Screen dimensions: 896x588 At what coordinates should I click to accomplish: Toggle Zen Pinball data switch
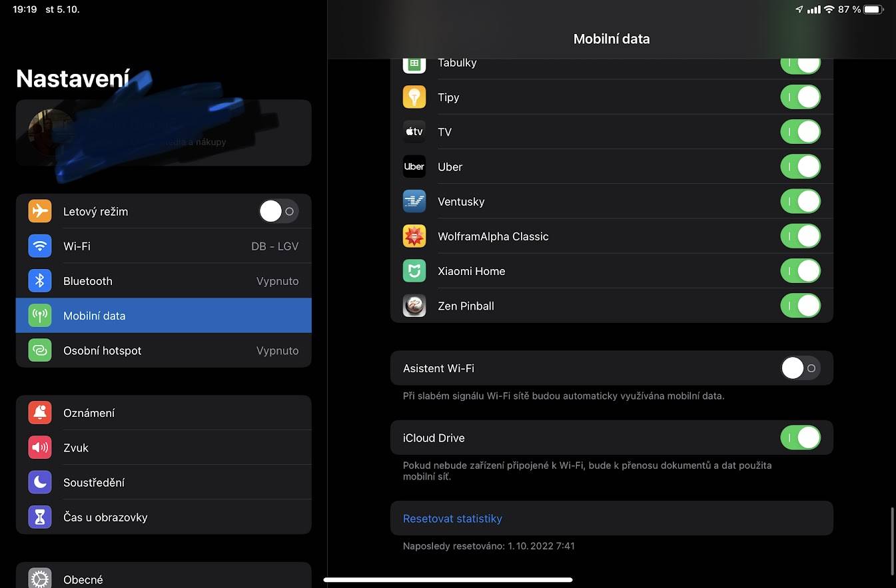click(800, 306)
